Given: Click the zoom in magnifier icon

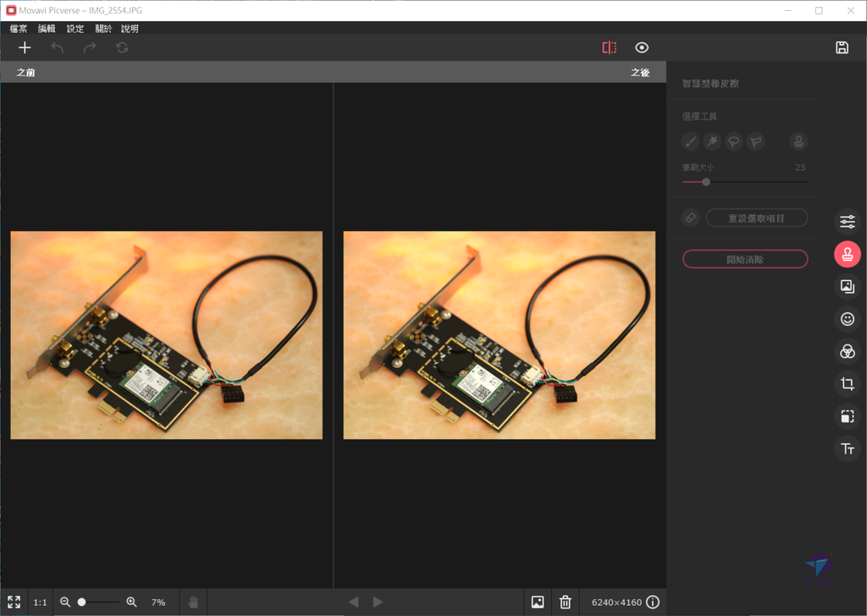Looking at the screenshot, I should (x=131, y=602).
